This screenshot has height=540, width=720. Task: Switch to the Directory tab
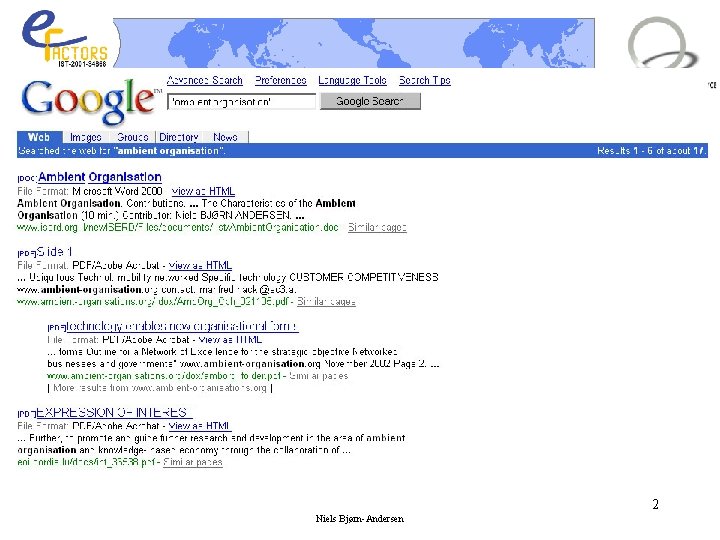(x=179, y=137)
